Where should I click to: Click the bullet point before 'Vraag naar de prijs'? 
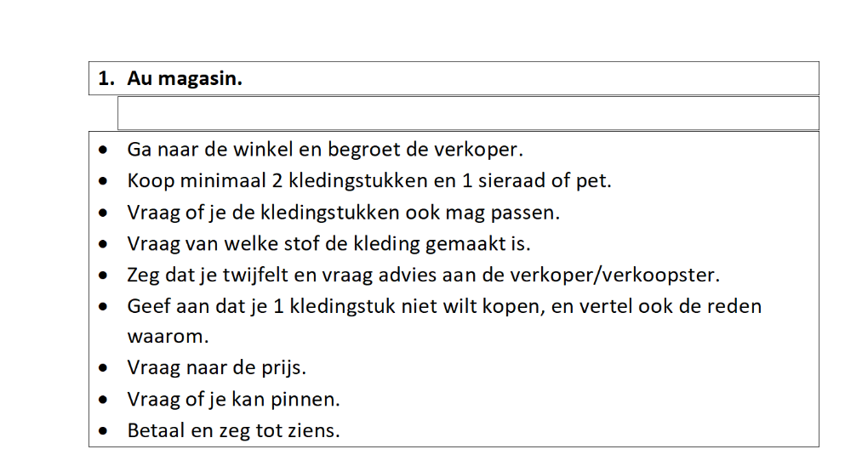coord(103,369)
